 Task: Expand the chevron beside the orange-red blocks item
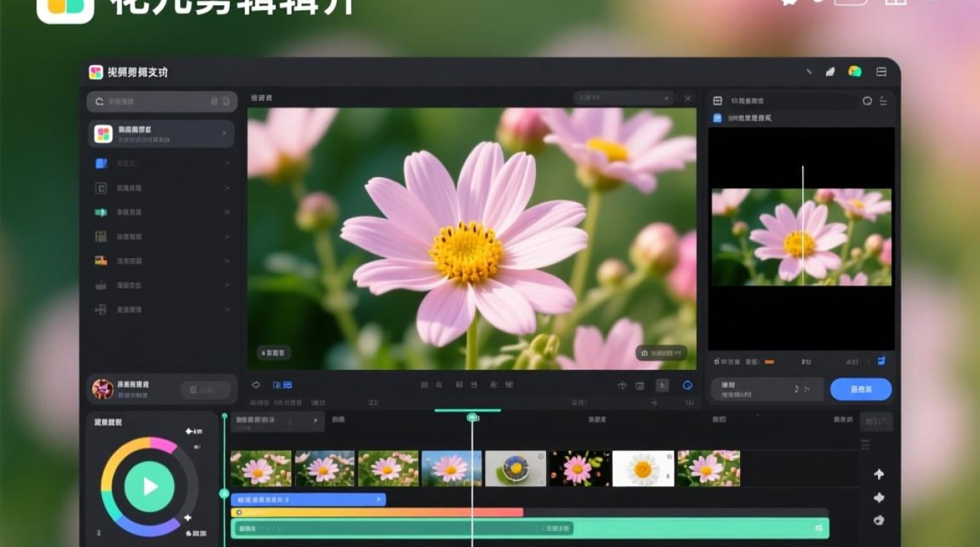[227, 260]
